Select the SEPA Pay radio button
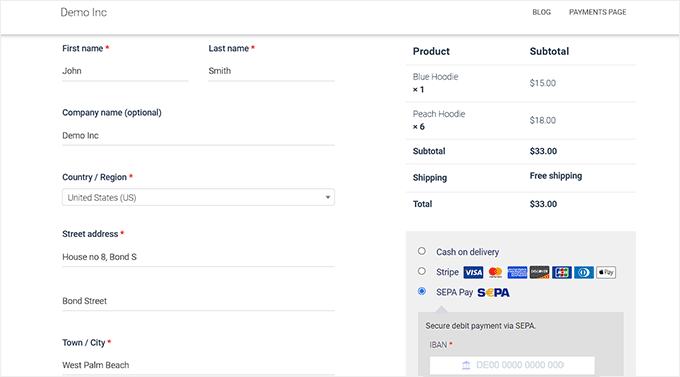Screen dimensions: 680x377 (x=422, y=291)
